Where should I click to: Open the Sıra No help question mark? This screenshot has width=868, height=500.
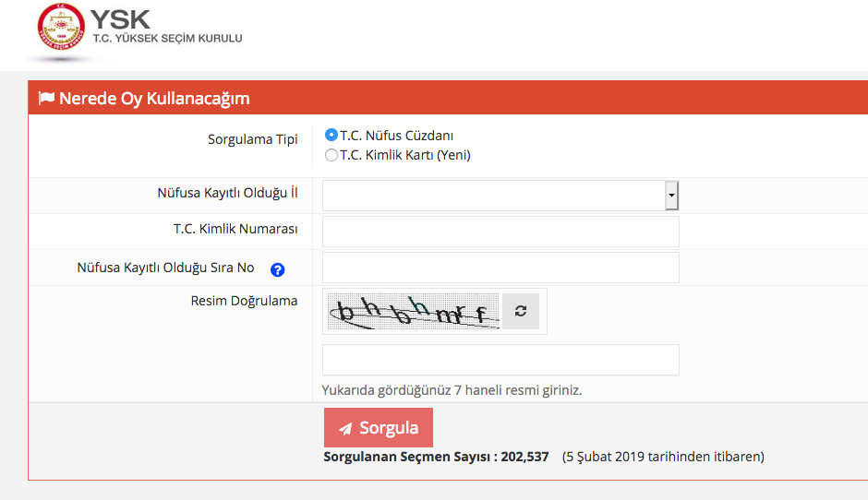(277, 269)
